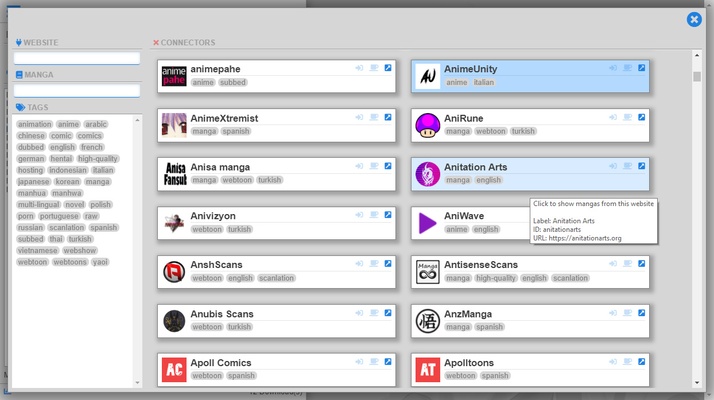Click the coffee cup icon on Anivizyon card

pyautogui.click(x=374, y=215)
